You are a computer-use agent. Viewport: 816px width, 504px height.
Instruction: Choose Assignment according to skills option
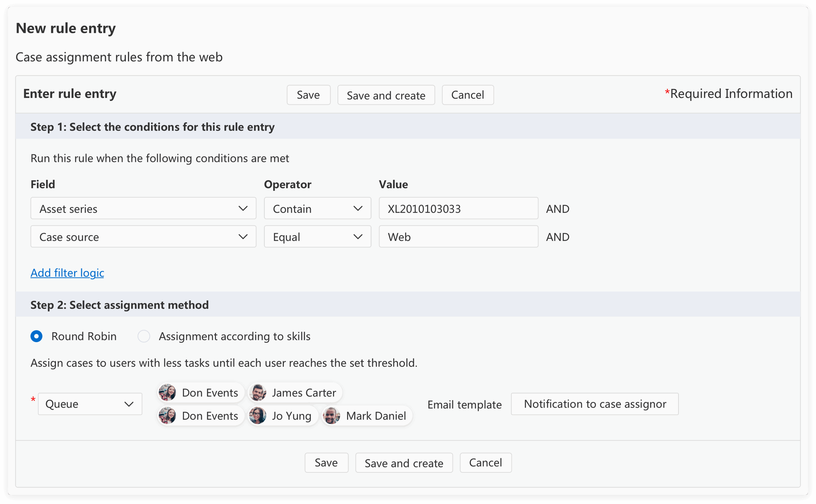pos(144,336)
